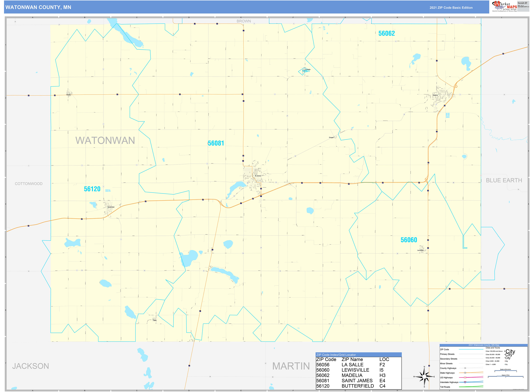Toggle the Primary Streets legend entry

[471, 354]
